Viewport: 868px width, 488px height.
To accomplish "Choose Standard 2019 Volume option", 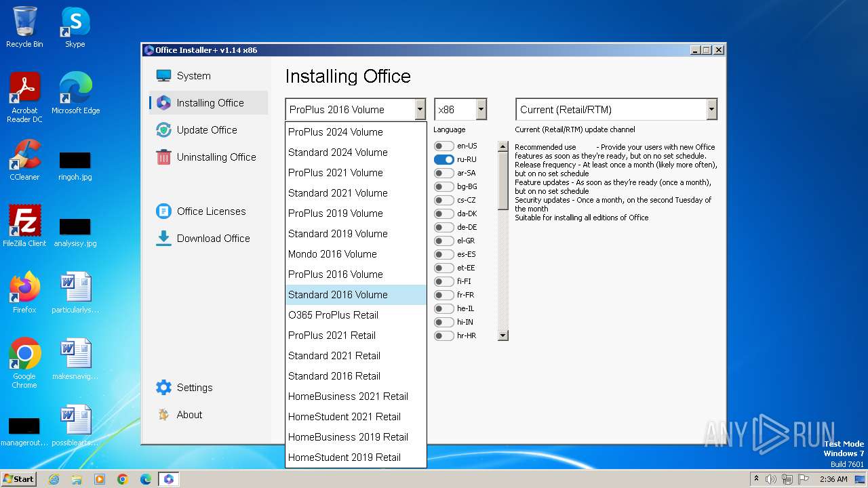I will (356, 234).
